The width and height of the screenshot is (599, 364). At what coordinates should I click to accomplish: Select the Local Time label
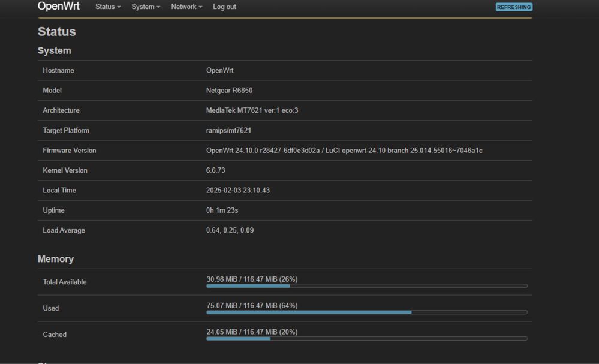pos(59,190)
